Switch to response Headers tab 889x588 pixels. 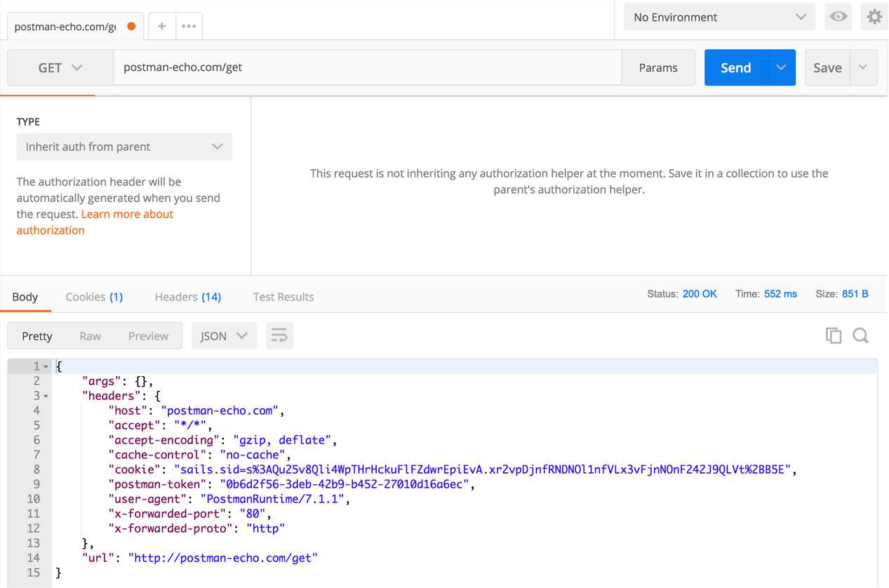(188, 297)
